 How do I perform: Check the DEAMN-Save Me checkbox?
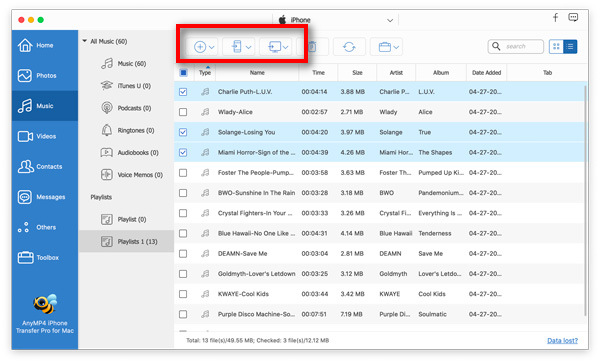(183, 254)
